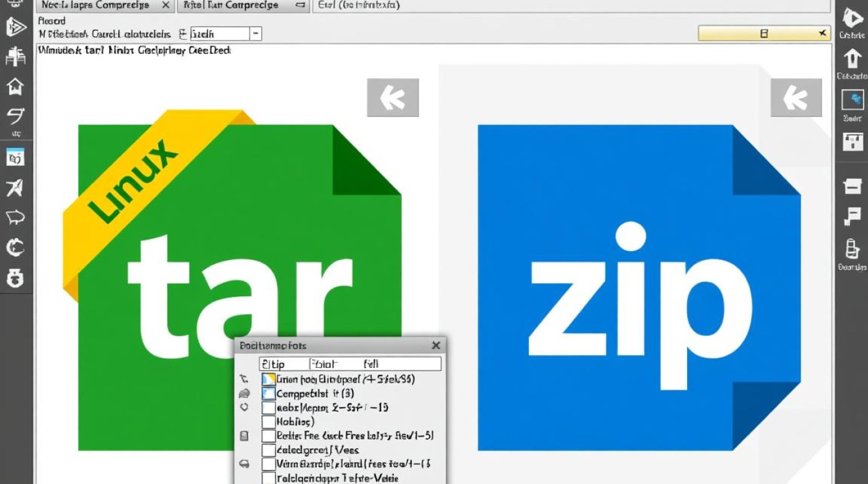The image size is (868, 484).
Task: Select the third tab at the top
Action: 571,6
